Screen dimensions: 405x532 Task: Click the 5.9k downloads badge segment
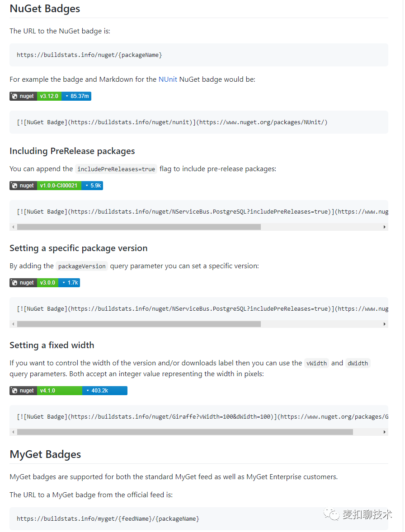click(x=92, y=186)
